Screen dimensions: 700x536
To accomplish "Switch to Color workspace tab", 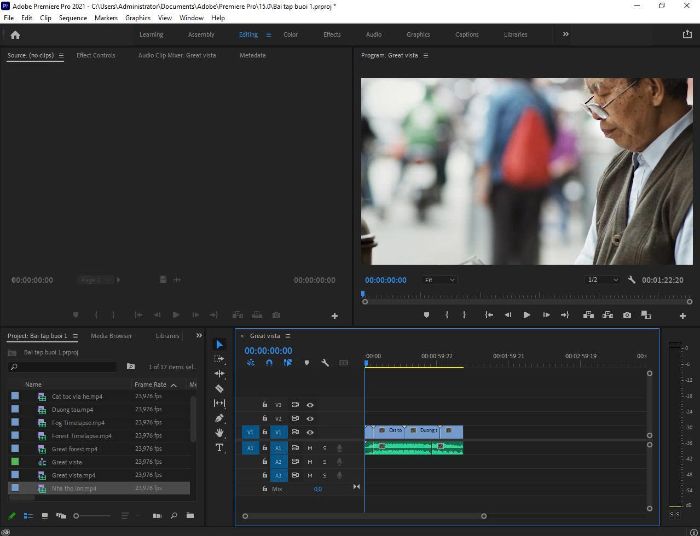I will pyautogui.click(x=291, y=34).
